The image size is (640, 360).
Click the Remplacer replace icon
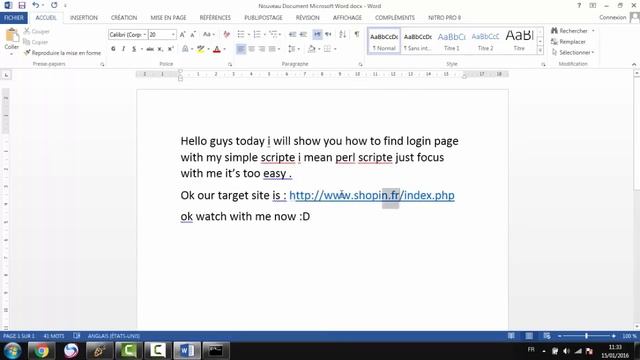(554, 42)
